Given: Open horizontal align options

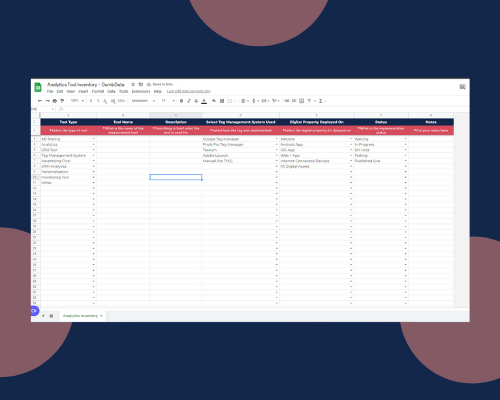Looking at the screenshot, I should coord(245,101).
